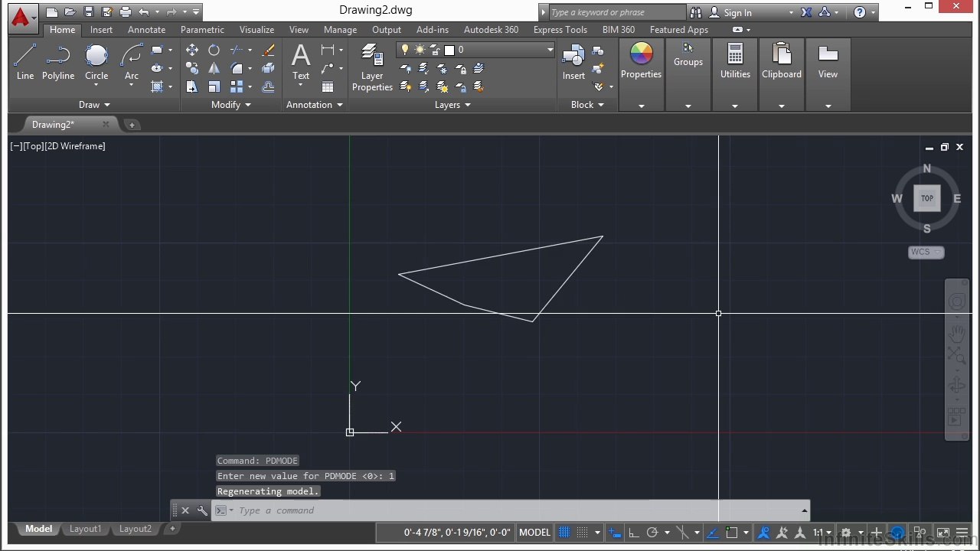Select the Linear Dimension tool
This screenshot has width=980, height=551.
(328, 50)
